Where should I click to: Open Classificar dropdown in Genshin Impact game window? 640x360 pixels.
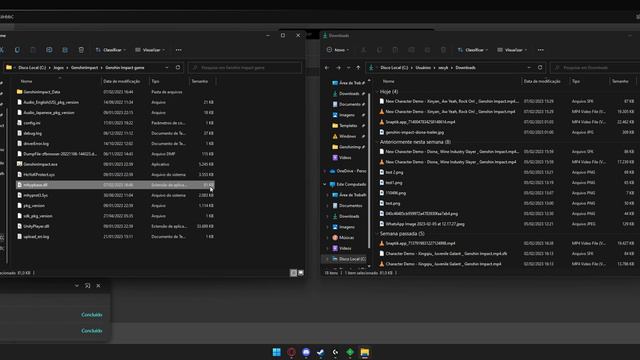[111, 50]
